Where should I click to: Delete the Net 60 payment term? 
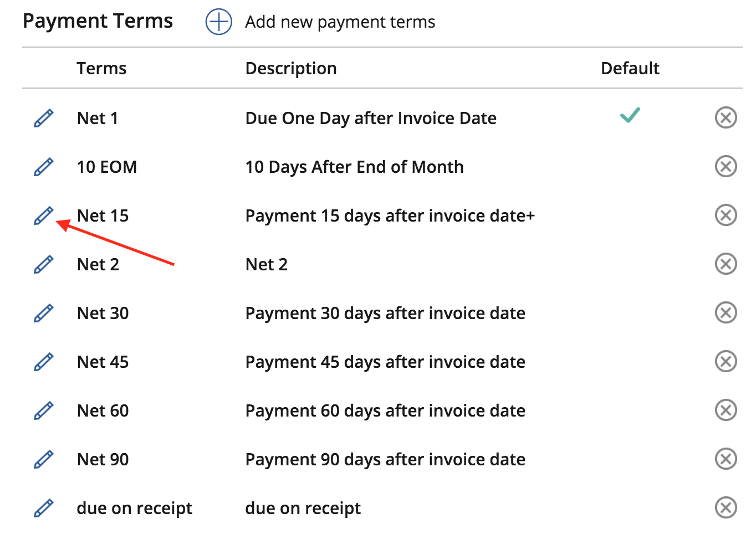726,410
